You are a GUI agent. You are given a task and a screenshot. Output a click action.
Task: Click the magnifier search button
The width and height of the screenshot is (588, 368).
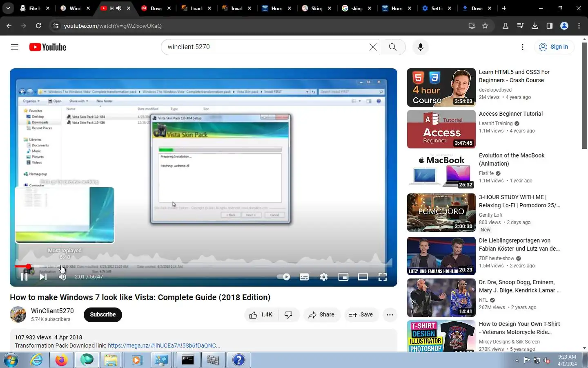(x=392, y=47)
